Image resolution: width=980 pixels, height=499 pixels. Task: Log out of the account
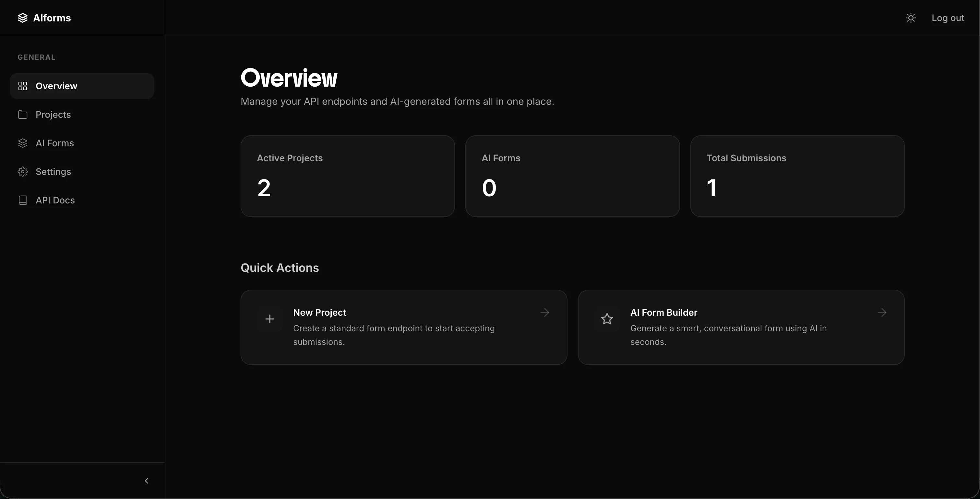tap(948, 18)
